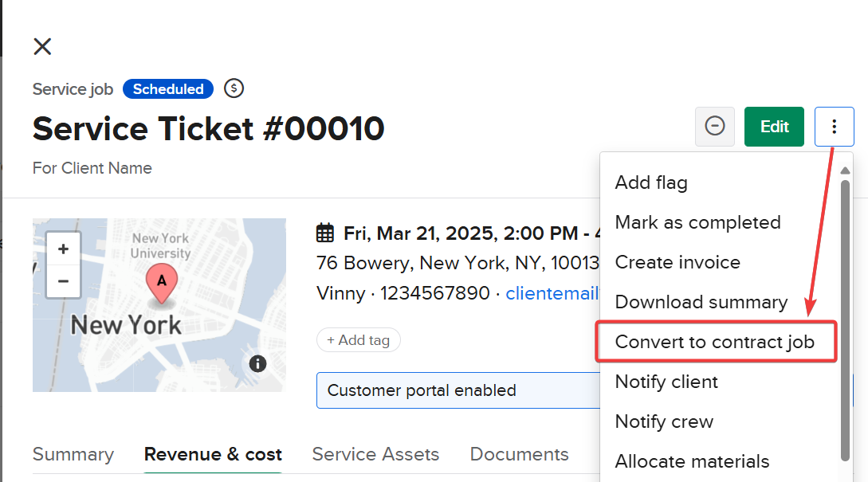Open the client email link
The width and height of the screenshot is (868, 482).
coord(552,293)
